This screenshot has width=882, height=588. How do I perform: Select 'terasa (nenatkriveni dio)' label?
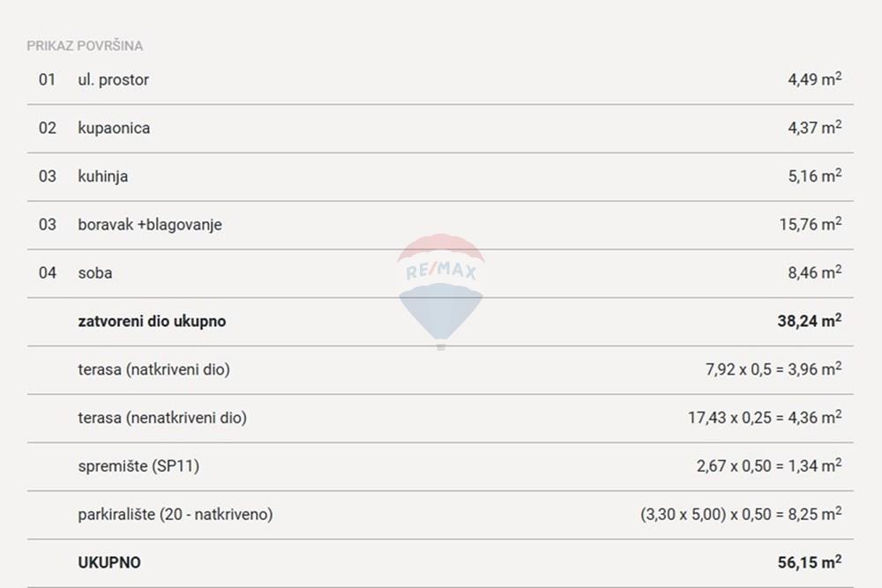pos(162,418)
